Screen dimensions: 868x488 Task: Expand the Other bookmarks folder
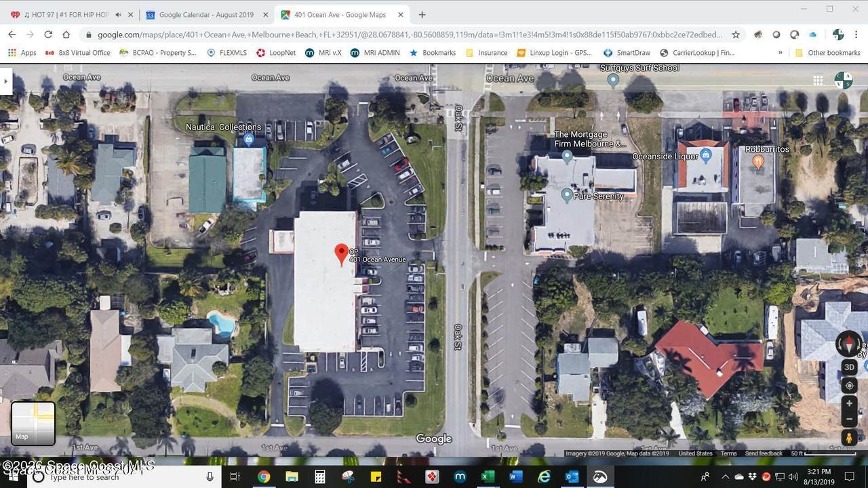(x=827, y=52)
